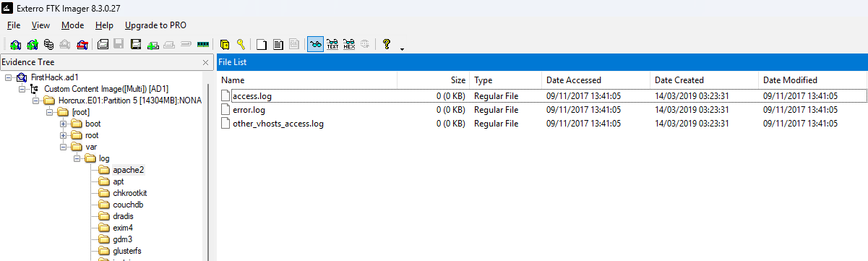
Task: Select the apt folder in tree
Action: [119, 181]
